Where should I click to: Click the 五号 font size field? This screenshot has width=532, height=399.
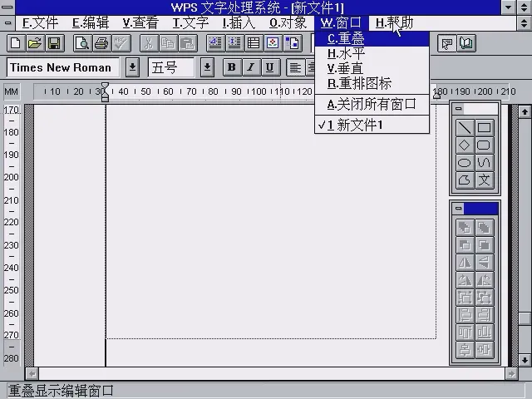point(171,67)
